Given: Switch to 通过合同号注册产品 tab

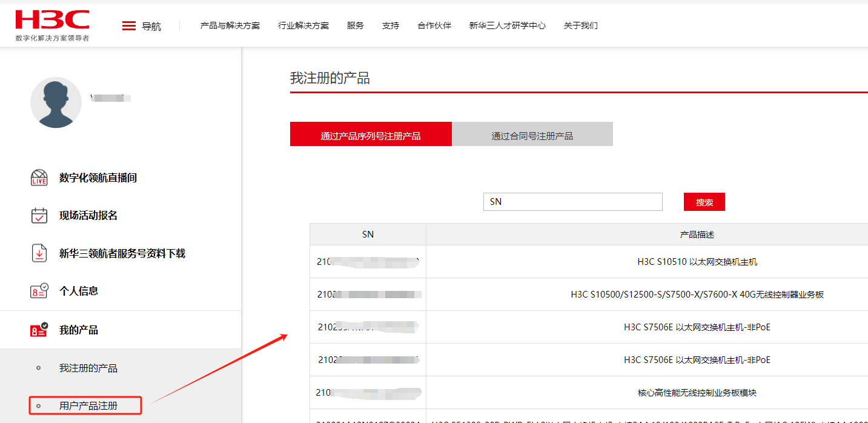Looking at the screenshot, I should 532,134.
